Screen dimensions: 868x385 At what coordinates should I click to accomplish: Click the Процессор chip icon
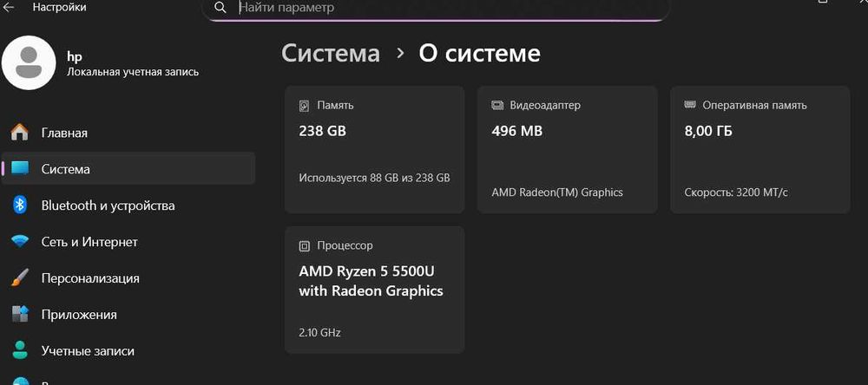click(304, 245)
